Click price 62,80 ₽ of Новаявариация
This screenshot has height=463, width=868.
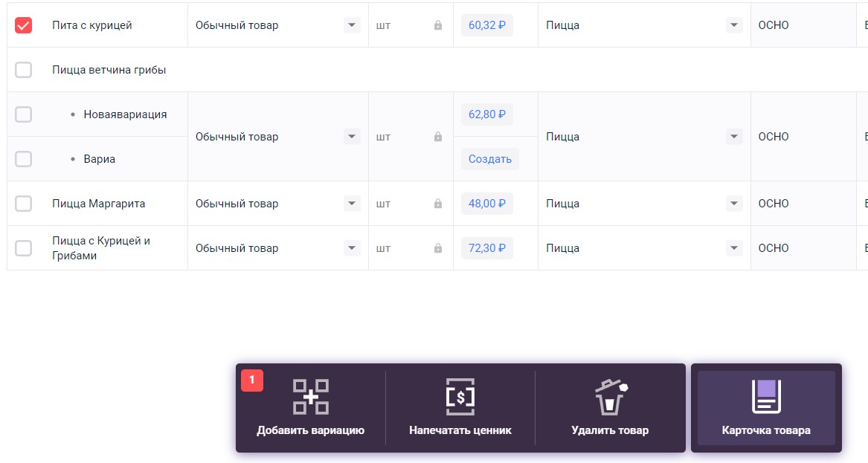pyautogui.click(x=487, y=114)
